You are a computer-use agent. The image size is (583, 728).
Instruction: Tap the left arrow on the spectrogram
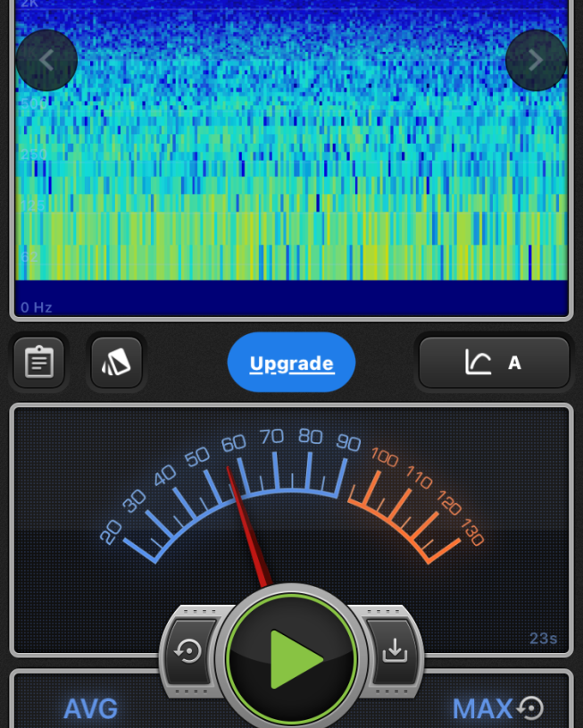tap(46, 61)
